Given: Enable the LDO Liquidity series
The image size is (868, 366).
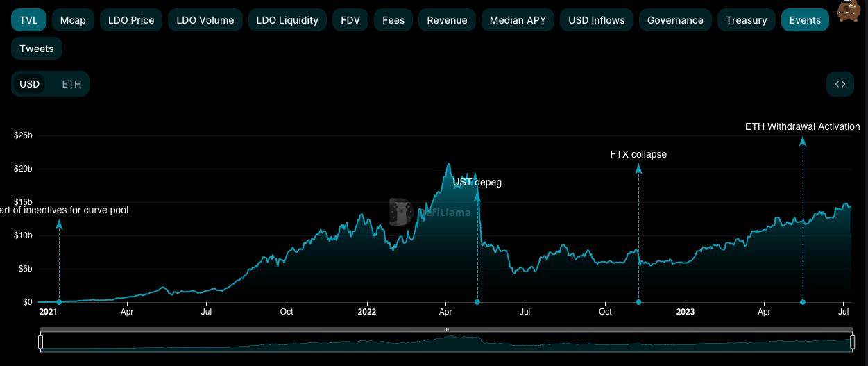Looking at the screenshot, I should (x=287, y=20).
